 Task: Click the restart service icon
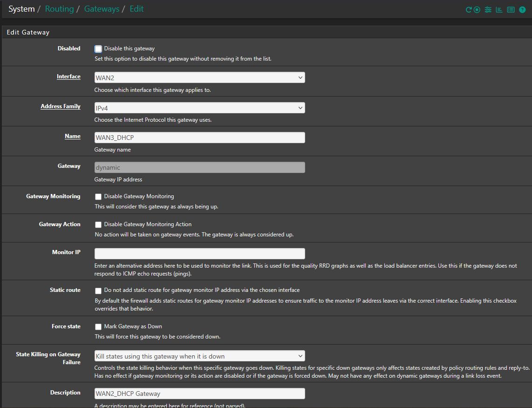tap(469, 10)
